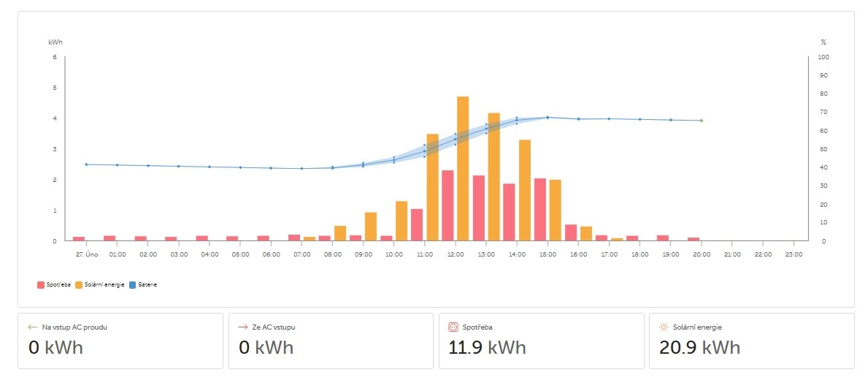
Task: Select the orange solar bar at 11:00
Action: [432, 187]
